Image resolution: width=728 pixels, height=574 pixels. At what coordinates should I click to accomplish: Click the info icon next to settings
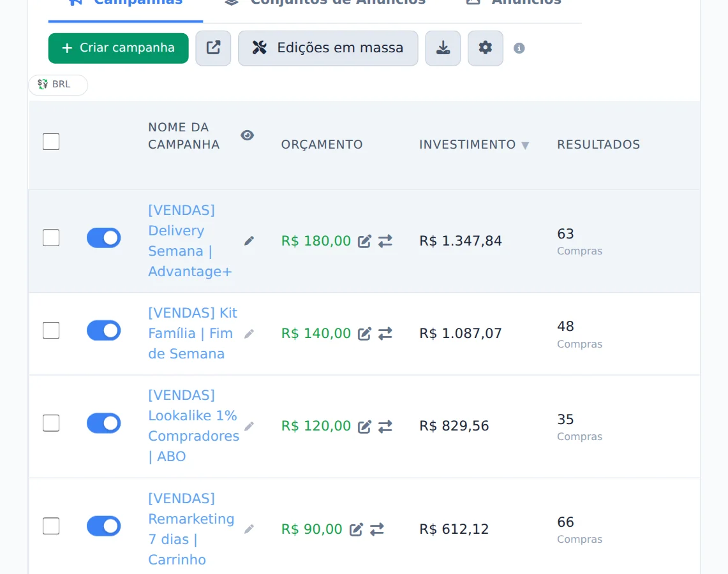click(519, 48)
